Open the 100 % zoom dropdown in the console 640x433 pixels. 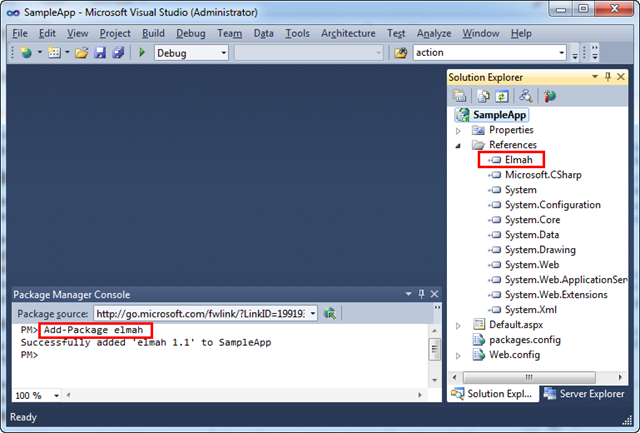[x=56, y=395]
